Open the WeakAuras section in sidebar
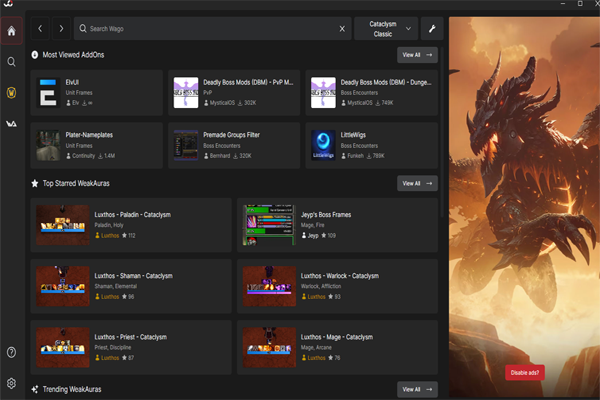 (11, 124)
